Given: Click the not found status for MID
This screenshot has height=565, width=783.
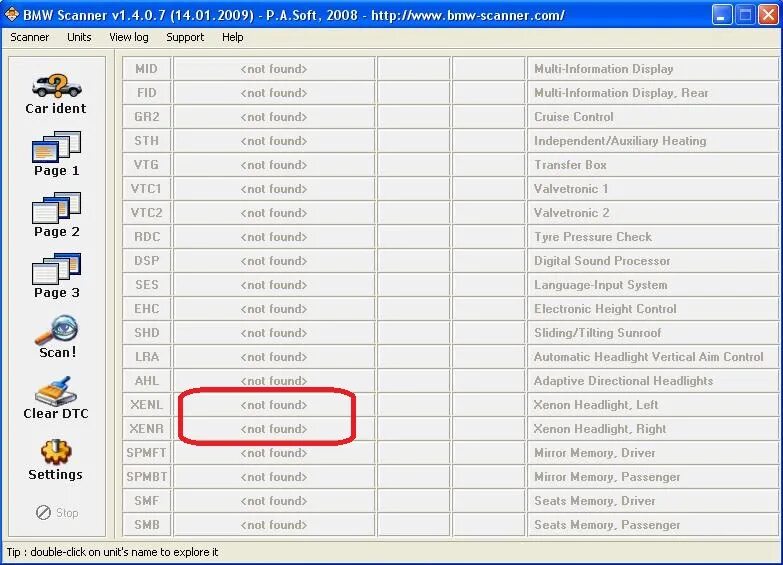Looking at the screenshot, I should click(274, 68).
